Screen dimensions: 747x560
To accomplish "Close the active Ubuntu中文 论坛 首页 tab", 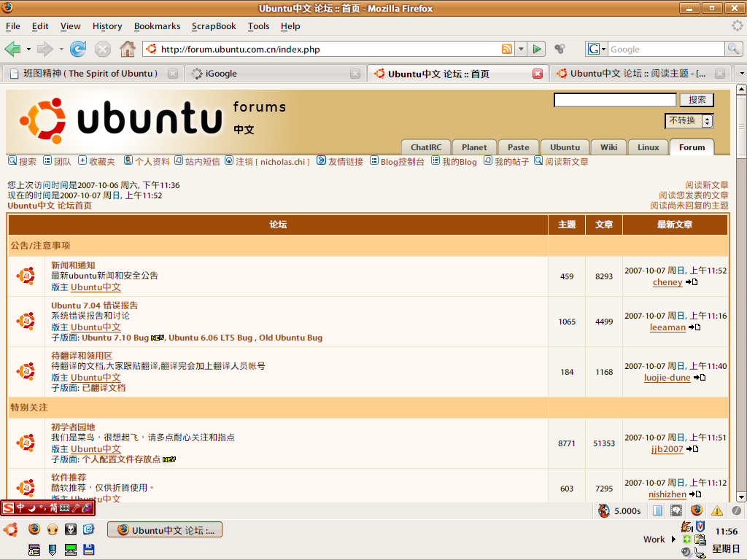I will [538, 74].
